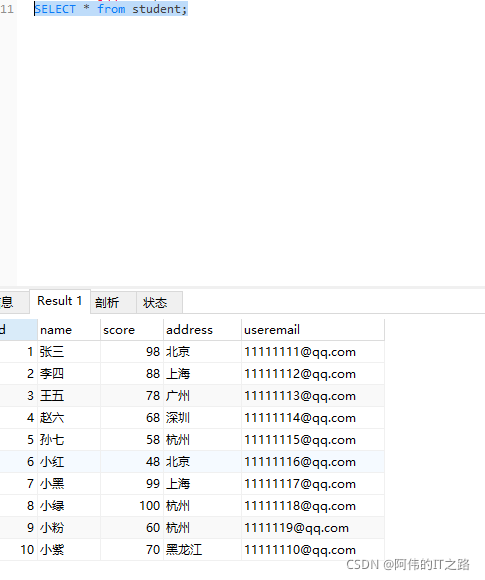Select the address cell 黑龙江

[x=202, y=550]
